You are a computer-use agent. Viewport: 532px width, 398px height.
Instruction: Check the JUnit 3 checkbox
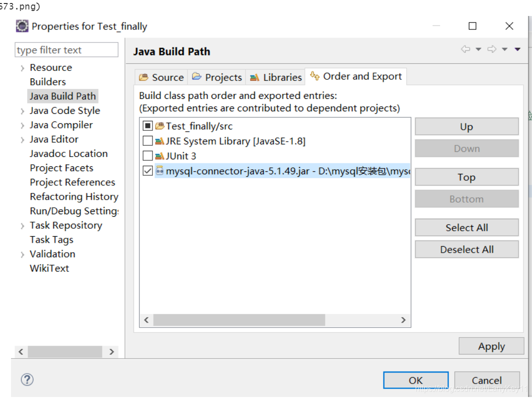[147, 156]
